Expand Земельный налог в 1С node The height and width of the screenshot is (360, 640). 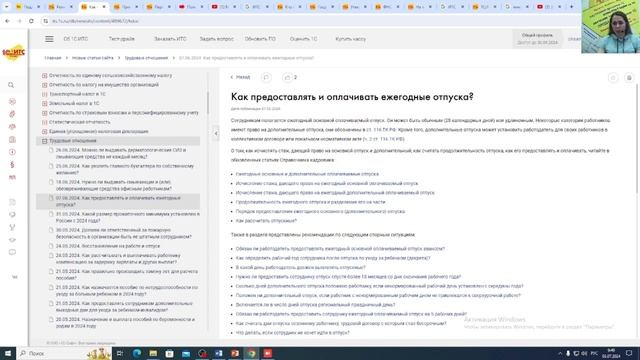[x=44, y=104]
